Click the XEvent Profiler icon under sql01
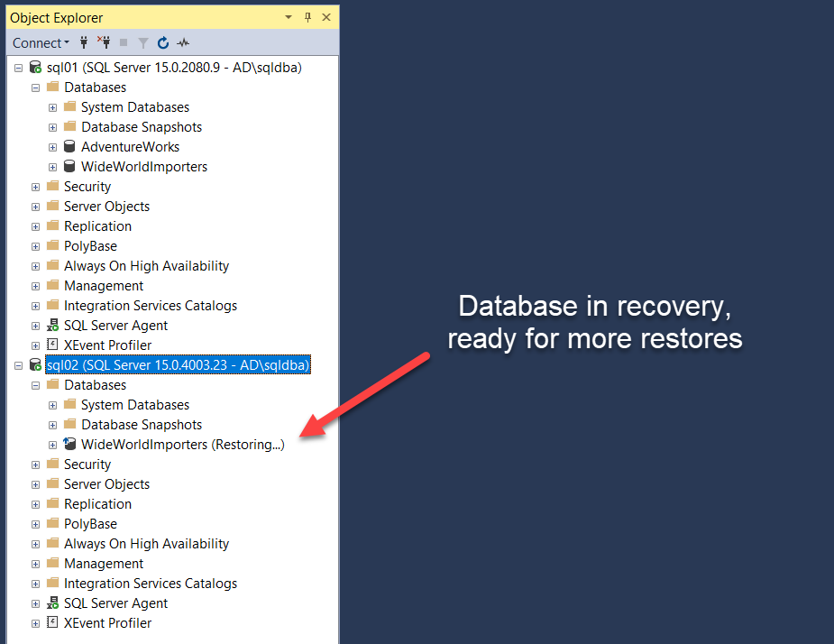Viewport: 834px width, 644px height. click(52, 345)
